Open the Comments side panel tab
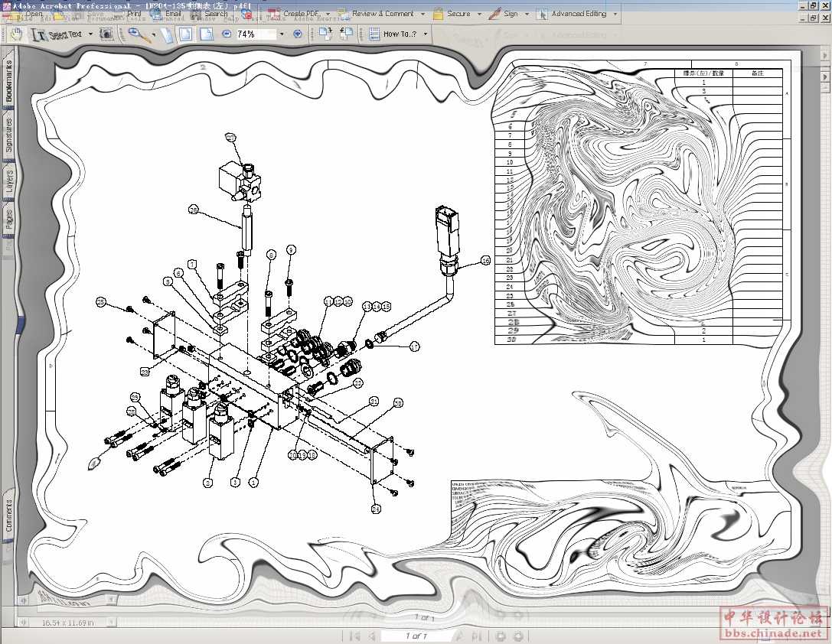The width and height of the screenshot is (832, 644). point(9,516)
